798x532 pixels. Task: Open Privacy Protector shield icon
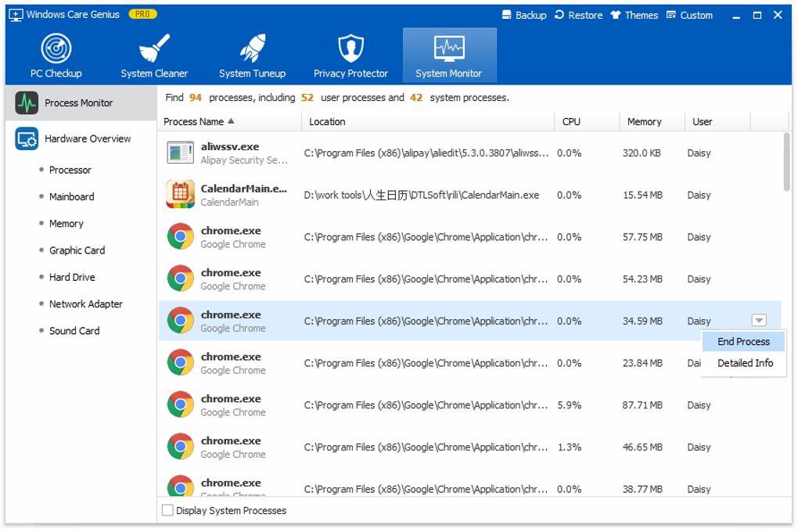[350, 49]
